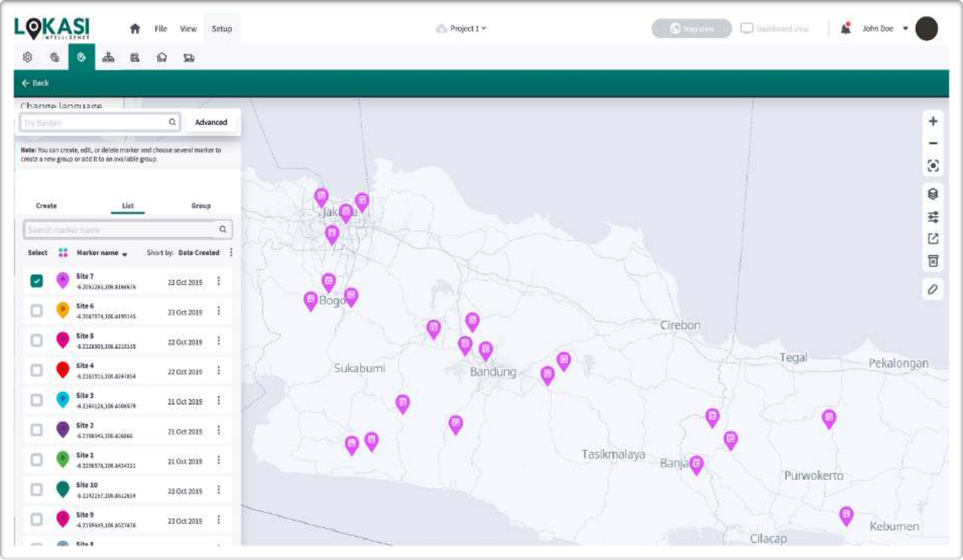
Task: Click the export share icon on map toolbar
Action: [x=933, y=239]
